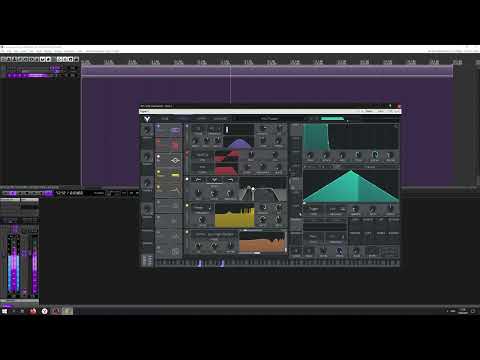Switch to the VOICE tab in Vital
This screenshot has width=480, height=360.
[165, 119]
